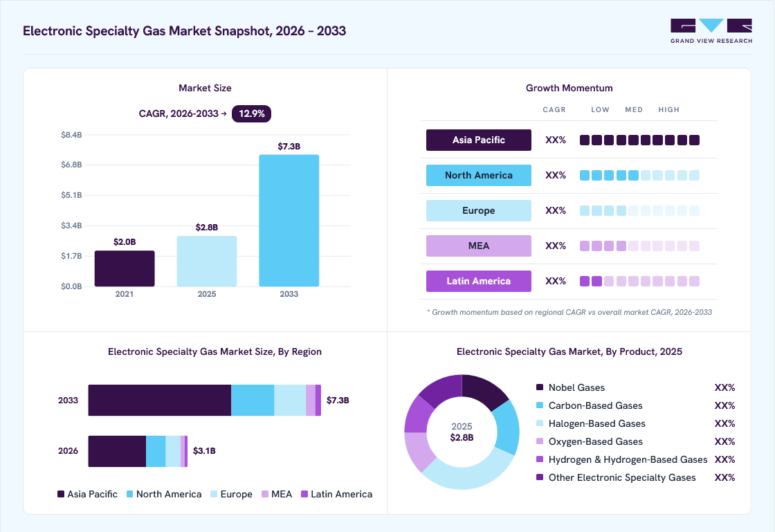
Task: Click the North America legend color swatch
Action: [x=130, y=494]
